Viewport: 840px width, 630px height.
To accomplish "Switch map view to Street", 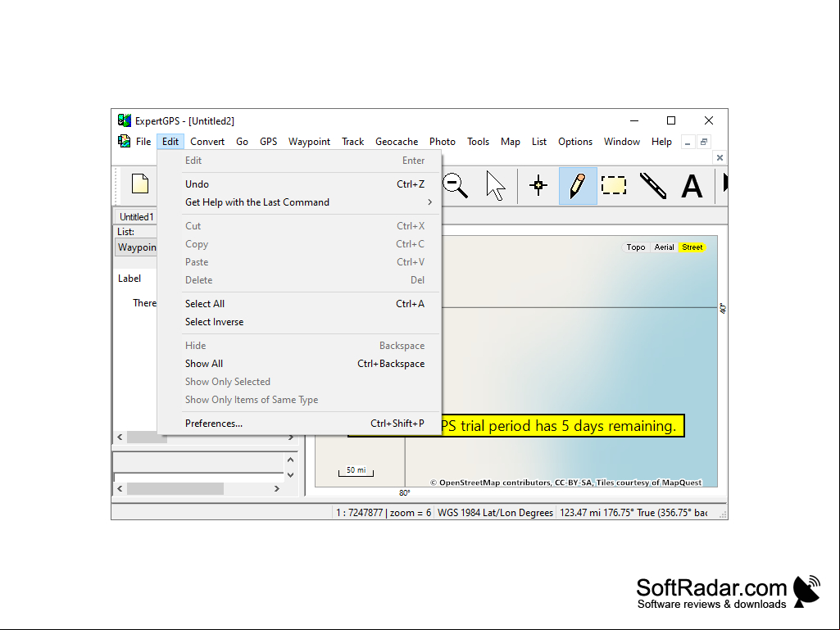I will [x=692, y=247].
